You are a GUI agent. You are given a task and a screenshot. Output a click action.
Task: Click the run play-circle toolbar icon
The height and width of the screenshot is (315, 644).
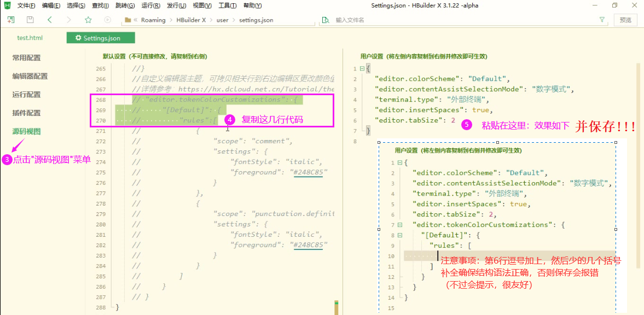point(108,20)
